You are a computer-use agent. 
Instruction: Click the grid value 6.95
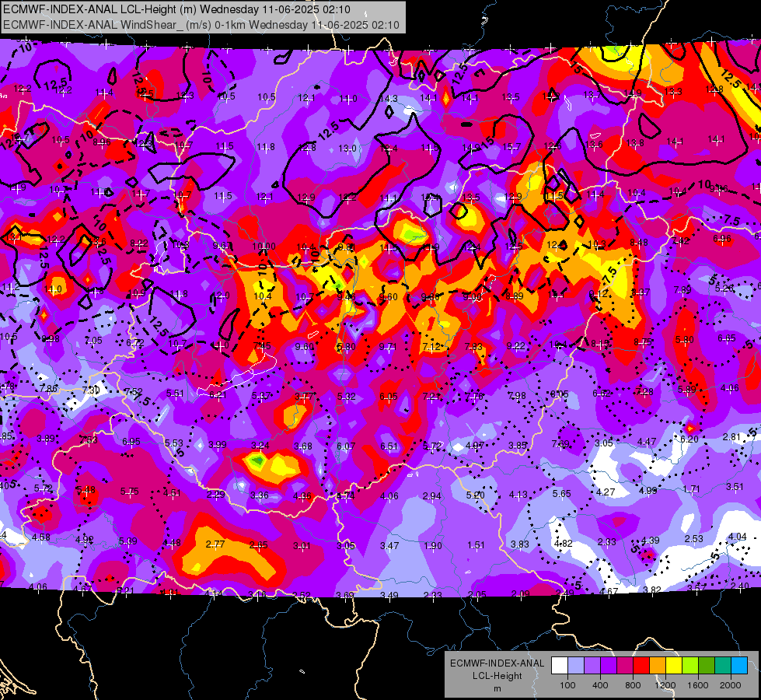pos(131,442)
